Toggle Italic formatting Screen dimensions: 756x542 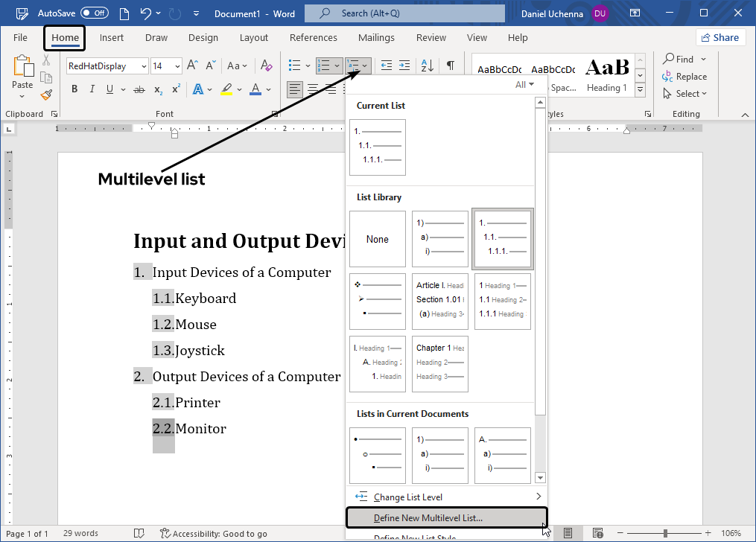(92, 89)
